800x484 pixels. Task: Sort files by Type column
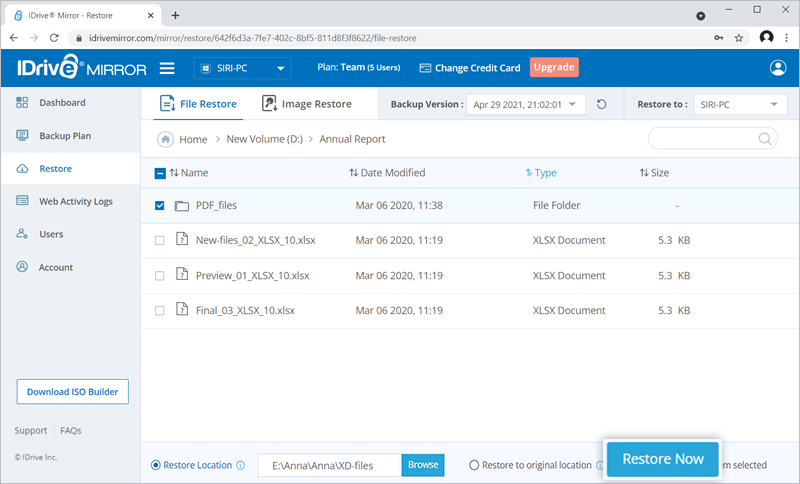[541, 173]
